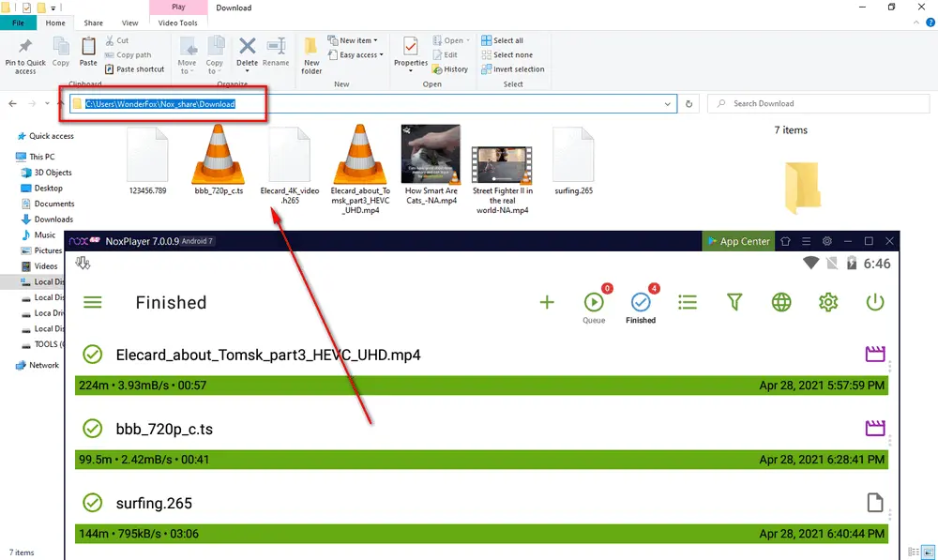
Task: Expand the address bar history dropdown
Action: [668, 103]
